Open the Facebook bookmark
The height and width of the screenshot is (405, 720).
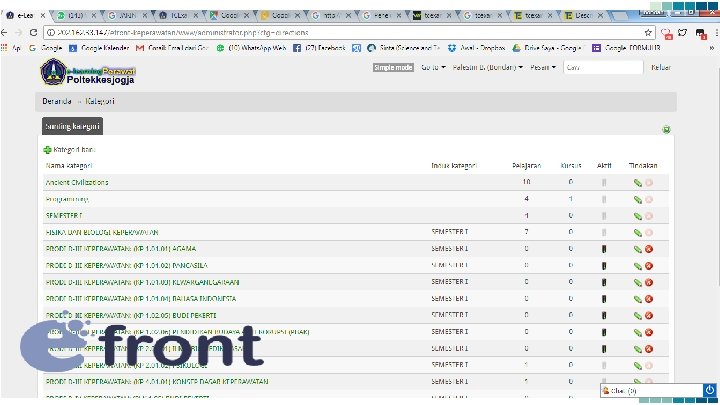point(319,48)
